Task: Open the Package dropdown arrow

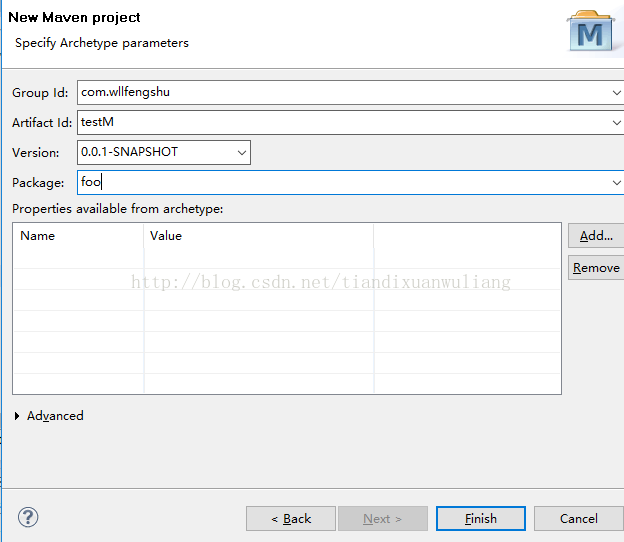Action: 616,183
